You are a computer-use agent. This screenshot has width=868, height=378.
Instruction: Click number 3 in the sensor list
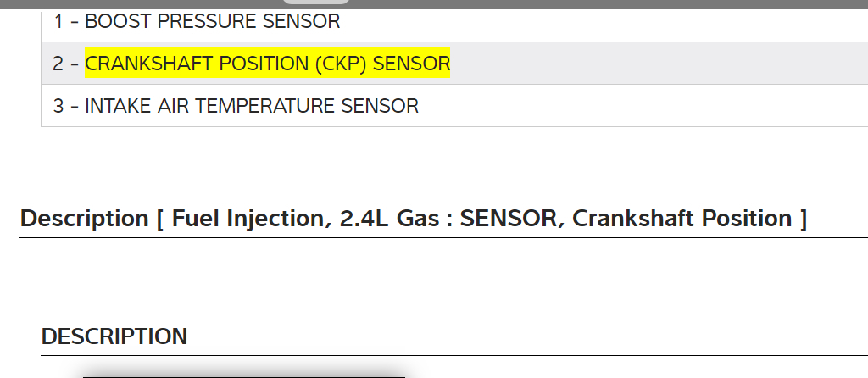(58, 106)
